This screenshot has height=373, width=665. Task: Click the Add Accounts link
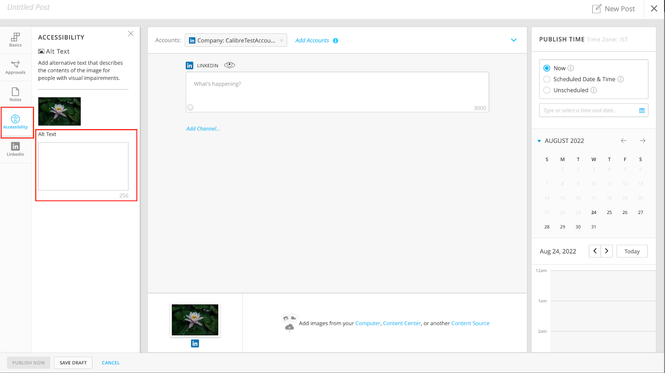coord(312,40)
